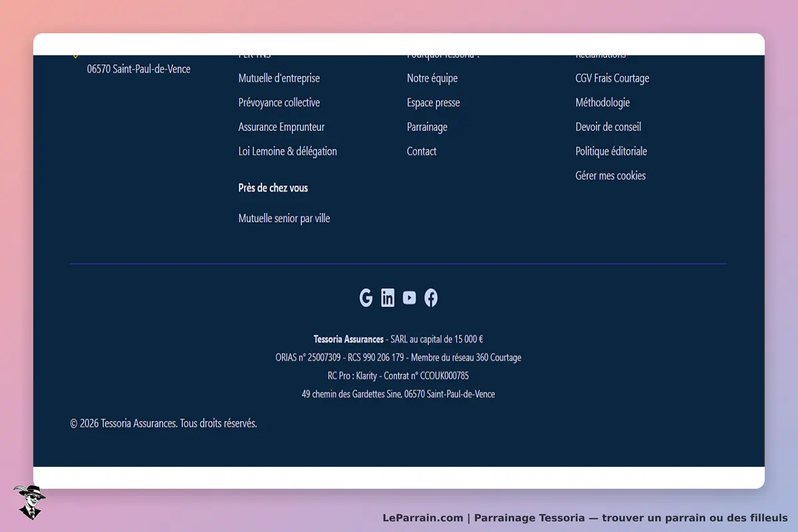Open the YouTube social icon
798x532 pixels.
coord(410,298)
